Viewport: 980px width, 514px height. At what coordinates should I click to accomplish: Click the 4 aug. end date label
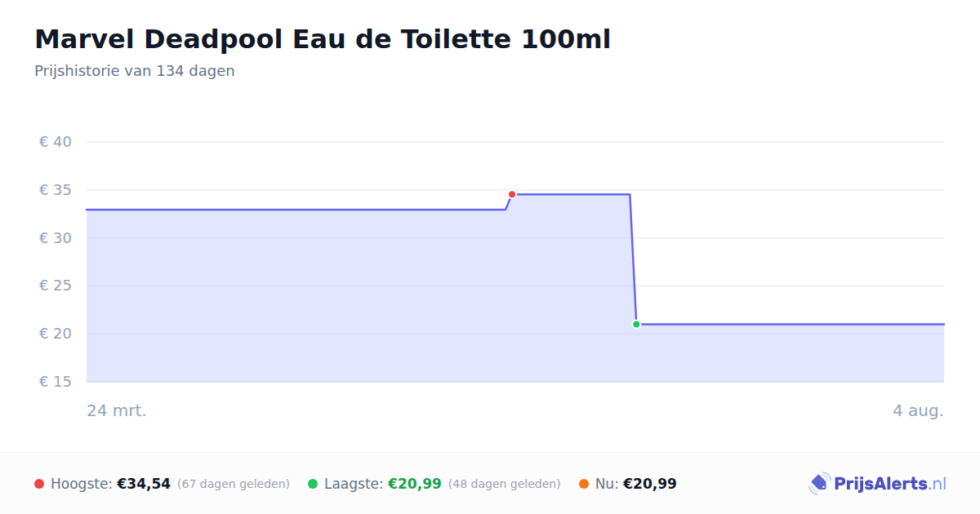click(918, 410)
